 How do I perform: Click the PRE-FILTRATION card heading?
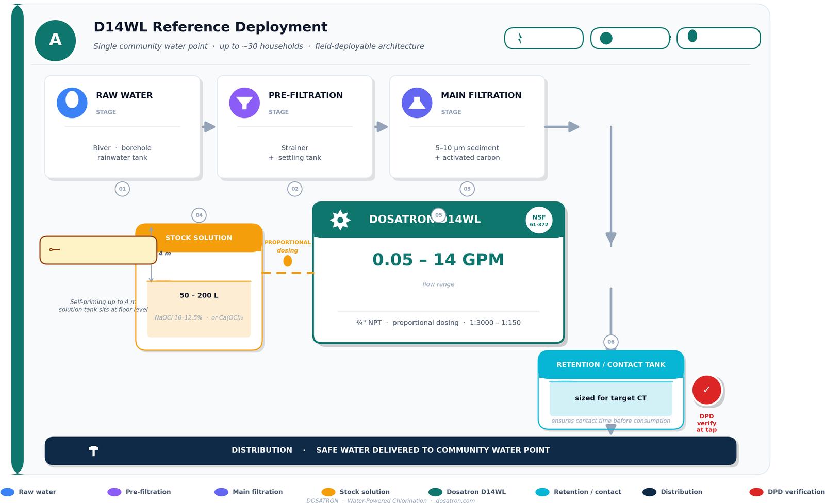(306, 95)
